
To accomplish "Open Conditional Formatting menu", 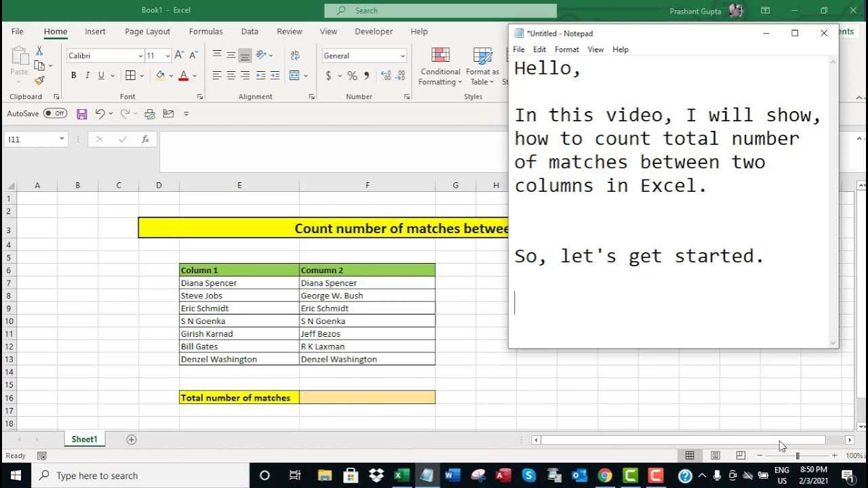I will coord(440,66).
